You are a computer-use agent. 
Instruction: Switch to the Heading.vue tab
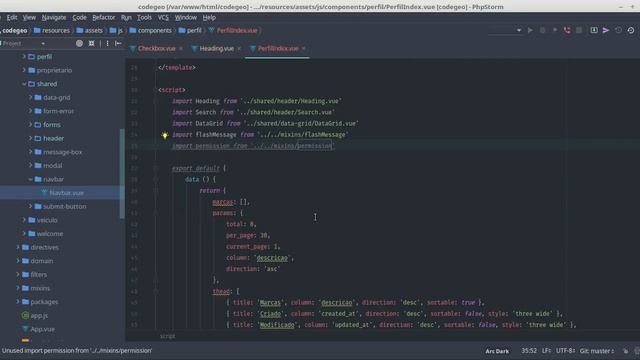216,49
